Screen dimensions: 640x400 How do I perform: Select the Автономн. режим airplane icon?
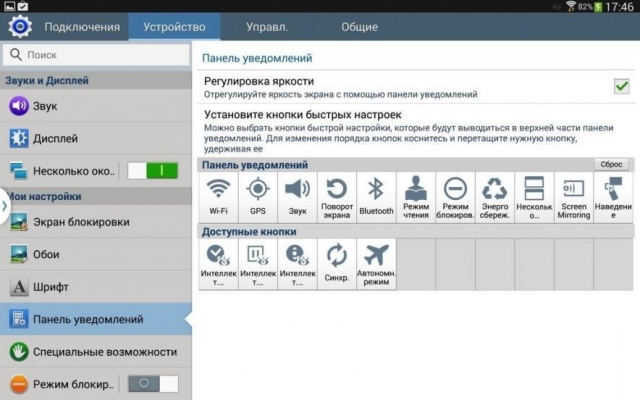pos(376,263)
